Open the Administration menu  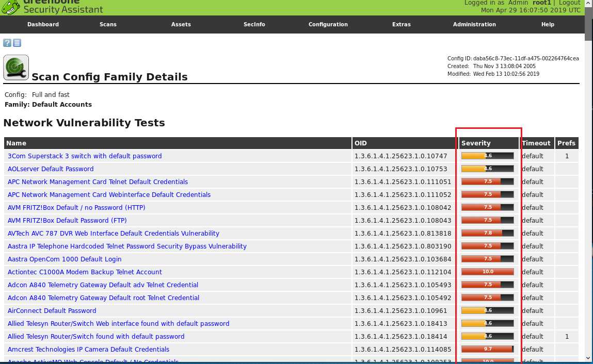point(474,24)
